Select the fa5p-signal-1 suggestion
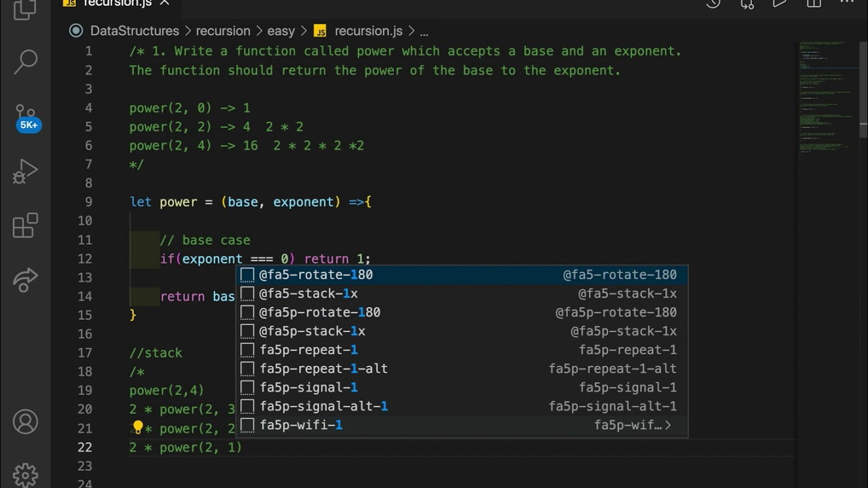868x488 pixels. (462, 388)
